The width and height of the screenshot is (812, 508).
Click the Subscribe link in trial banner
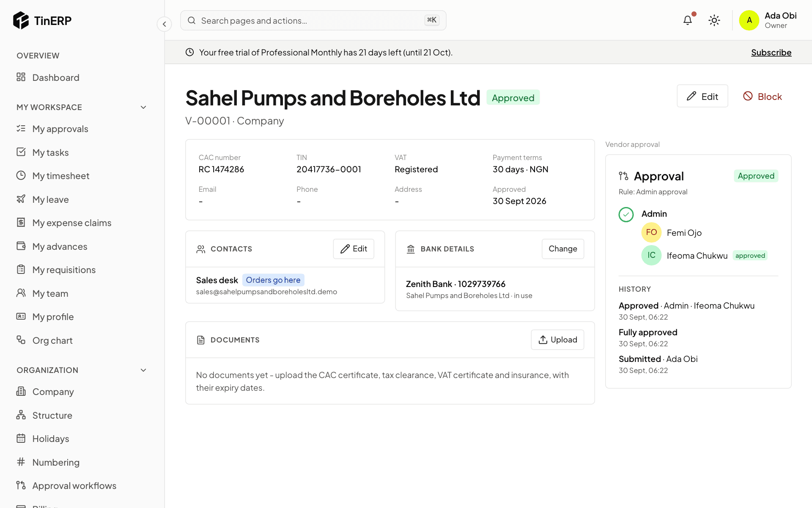(x=771, y=52)
